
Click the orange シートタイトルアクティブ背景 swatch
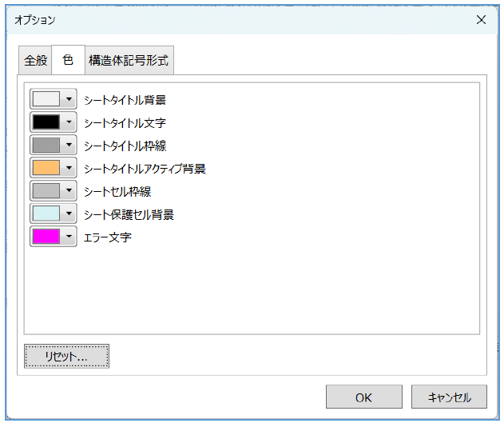click(46, 168)
